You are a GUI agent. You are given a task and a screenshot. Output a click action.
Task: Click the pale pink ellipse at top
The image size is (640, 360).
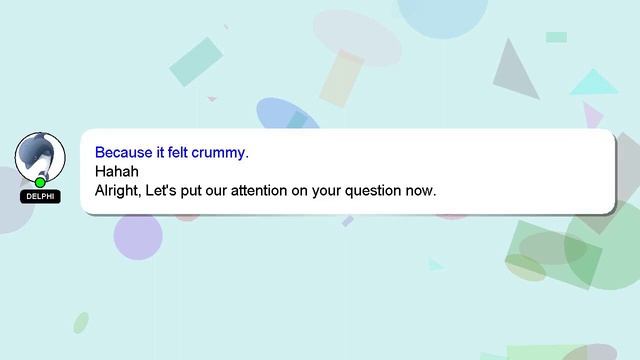pyautogui.click(x=357, y=38)
